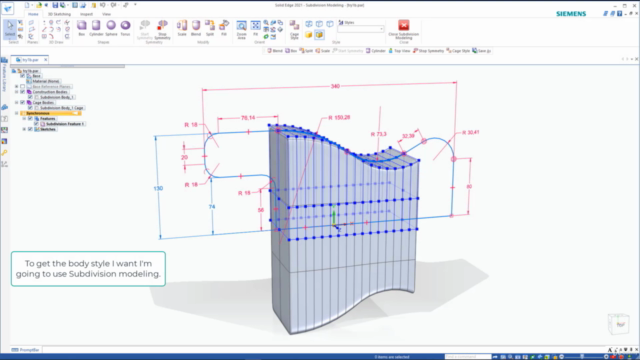
Task: Click the Split shortcut in the command bar
Action: (306, 51)
